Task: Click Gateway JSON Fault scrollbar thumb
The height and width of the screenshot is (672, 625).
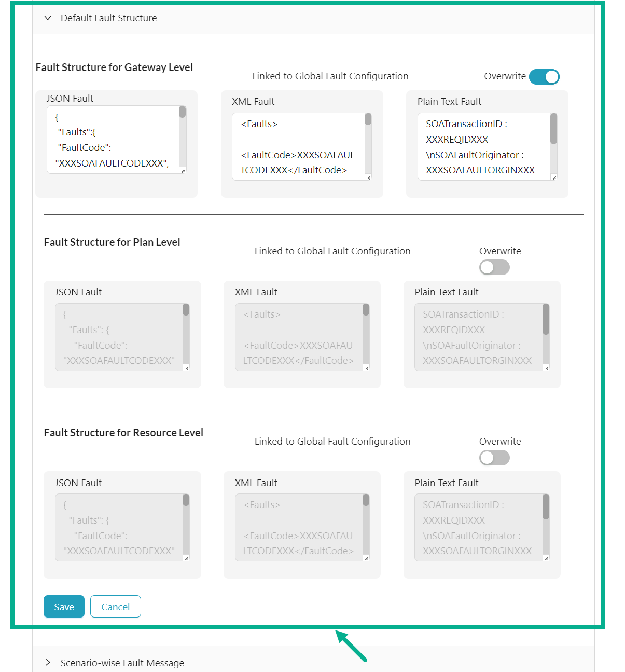Action: tap(182, 112)
